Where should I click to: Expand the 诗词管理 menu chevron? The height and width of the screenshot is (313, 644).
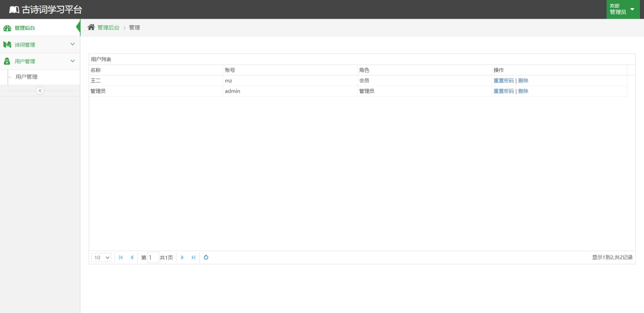(73, 44)
